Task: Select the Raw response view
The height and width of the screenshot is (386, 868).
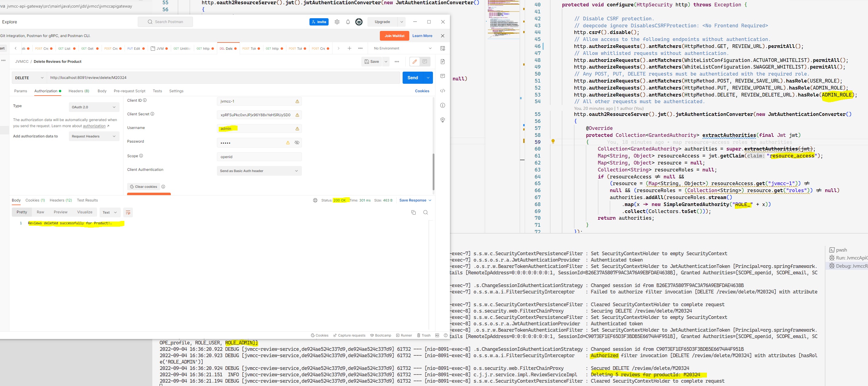Action: pyautogui.click(x=40, y=212)
